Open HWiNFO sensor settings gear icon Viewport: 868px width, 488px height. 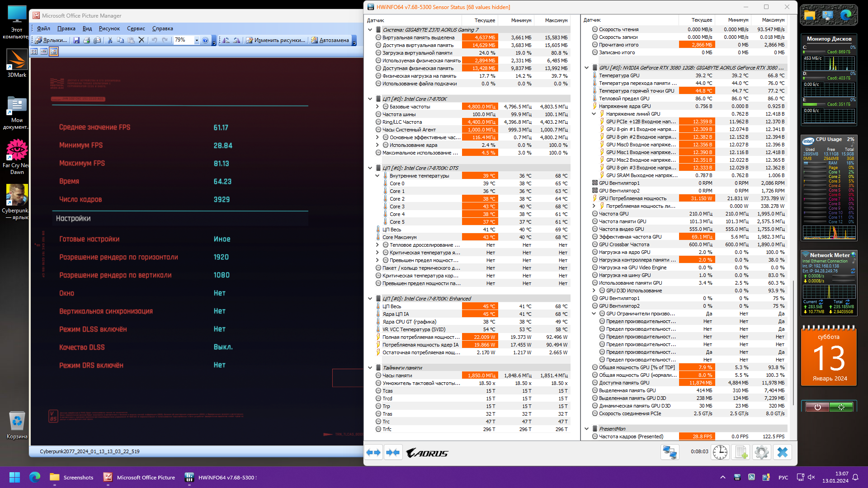[762, 452]
